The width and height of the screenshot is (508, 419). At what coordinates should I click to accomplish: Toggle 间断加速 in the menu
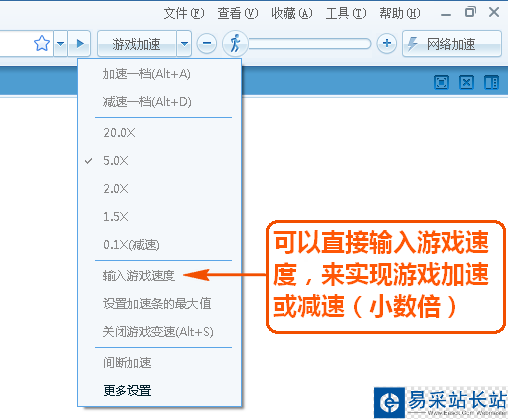[160, 363]
